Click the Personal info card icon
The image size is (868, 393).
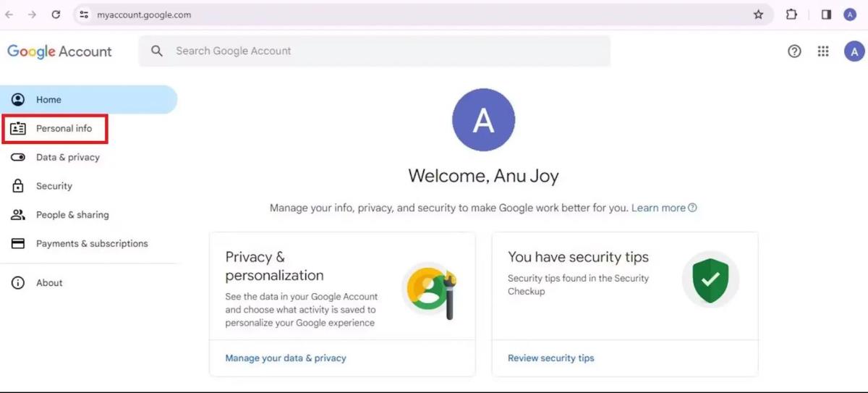pyautogui.click(x=18, y=129)
